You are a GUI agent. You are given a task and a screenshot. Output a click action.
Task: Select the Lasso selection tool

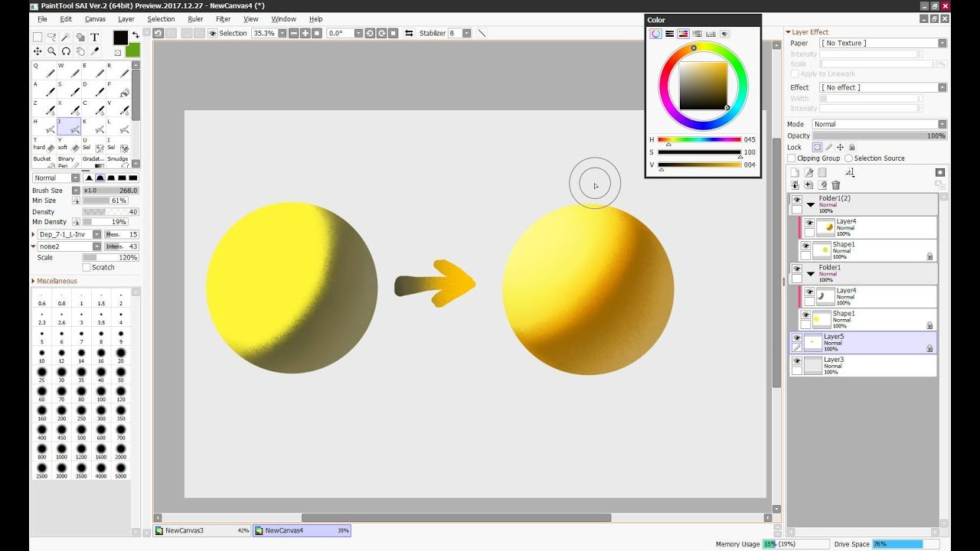pyautogui.click(x=51, y=37)
